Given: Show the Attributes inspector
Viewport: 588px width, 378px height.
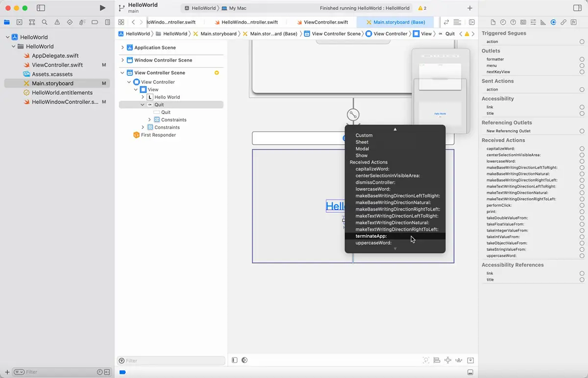Looking at the screenshot, I should (533, 22).
